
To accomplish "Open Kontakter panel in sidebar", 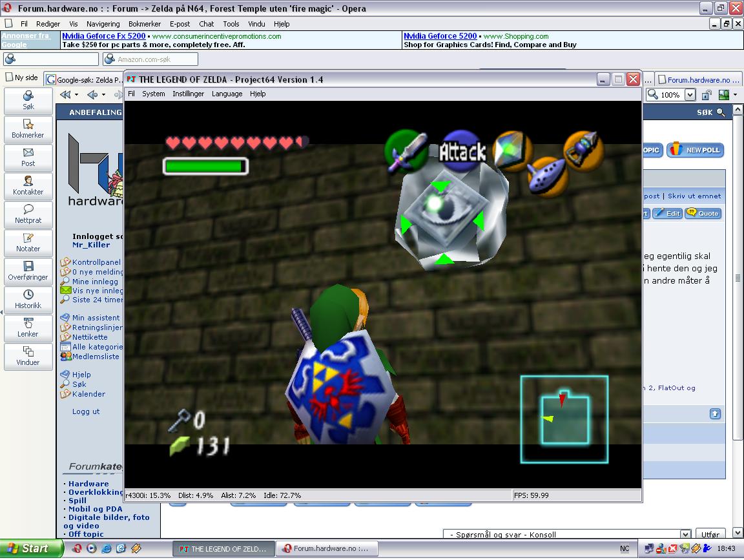I will 28,186.
